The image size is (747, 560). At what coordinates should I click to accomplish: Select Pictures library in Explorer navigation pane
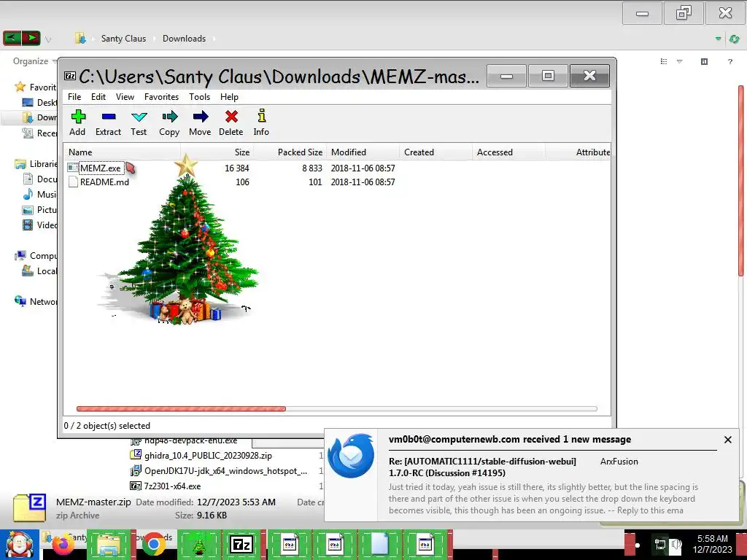point(40,209)
